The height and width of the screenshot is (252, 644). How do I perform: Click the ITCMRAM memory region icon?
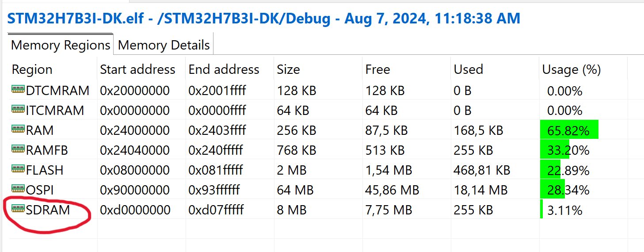[x=18, y=110]
